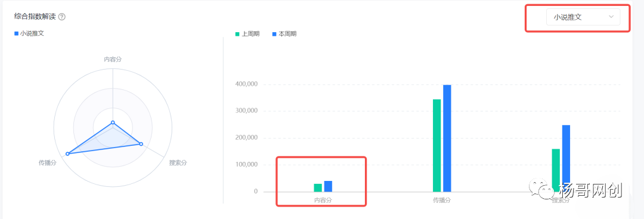This screenshot has width=644, height=219.
Task: Toggle the 上周期 legend entry
Action: [247, 34]
